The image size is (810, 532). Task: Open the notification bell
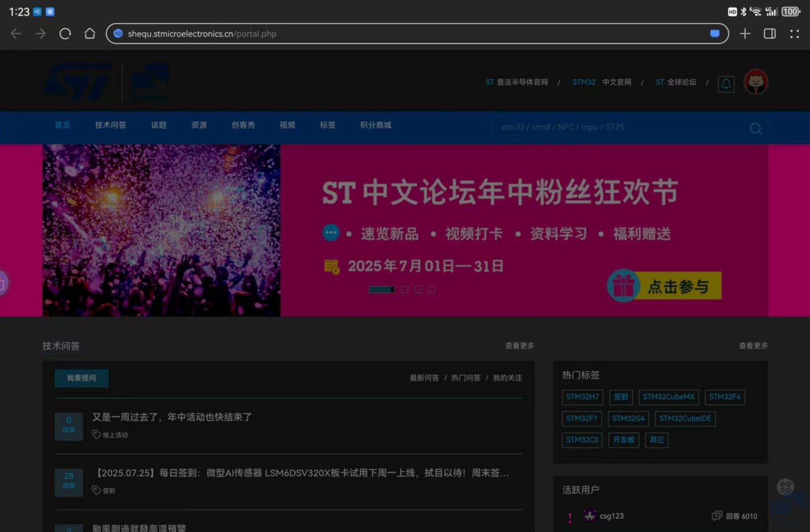(x=726, y=84)
